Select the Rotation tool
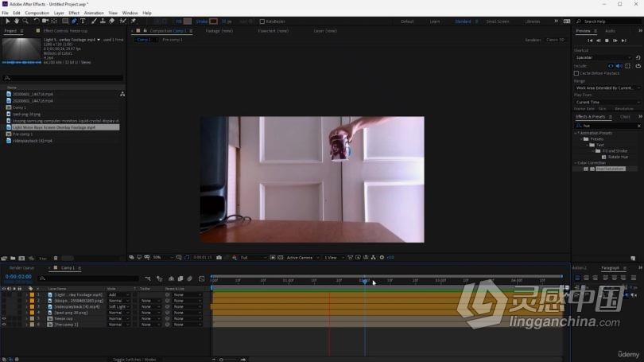Image resolution: width=644 pixels, height=362 pixels. point(36,21)
